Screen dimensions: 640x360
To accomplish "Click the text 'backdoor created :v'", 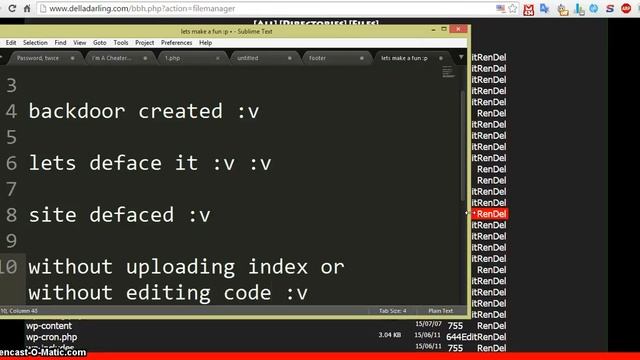I will click(144, 111).
